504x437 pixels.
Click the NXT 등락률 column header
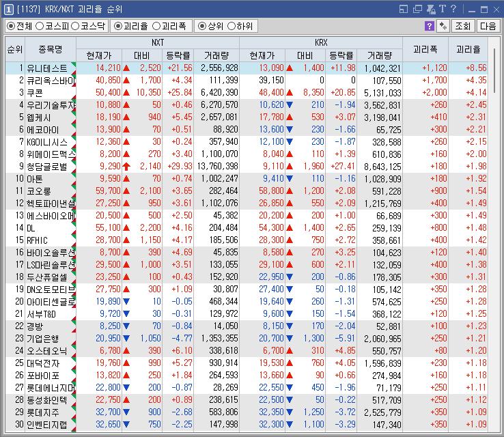[x=178, y=55]
